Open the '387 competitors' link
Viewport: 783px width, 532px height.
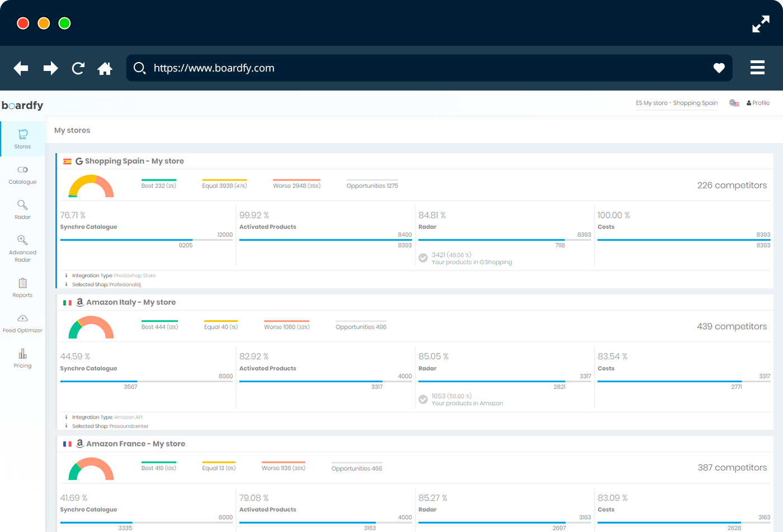732,468
